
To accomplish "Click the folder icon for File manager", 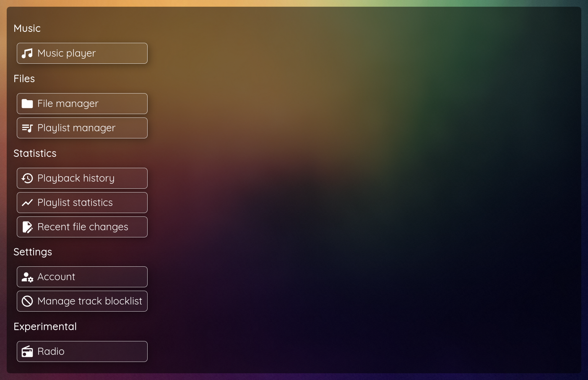I will pos(27,104).
